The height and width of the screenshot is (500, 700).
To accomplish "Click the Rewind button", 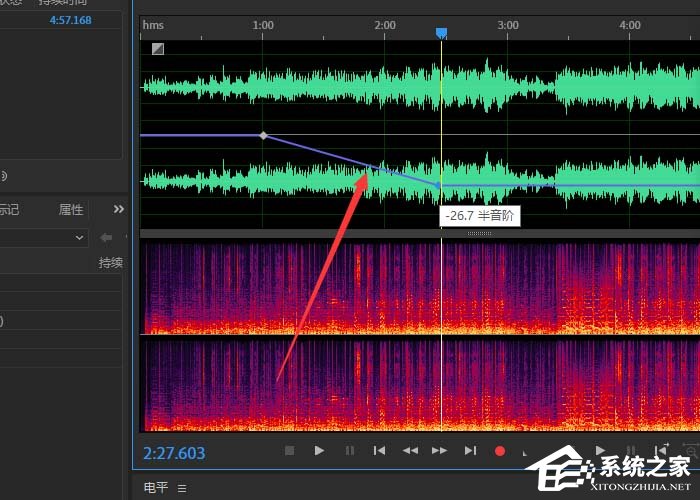I will click(410, 451).
